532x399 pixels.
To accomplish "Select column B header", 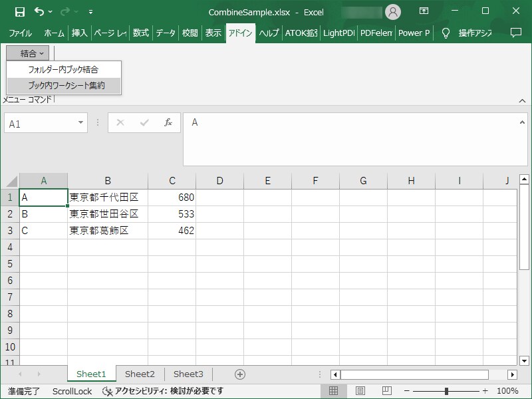I will pos(108,181).
